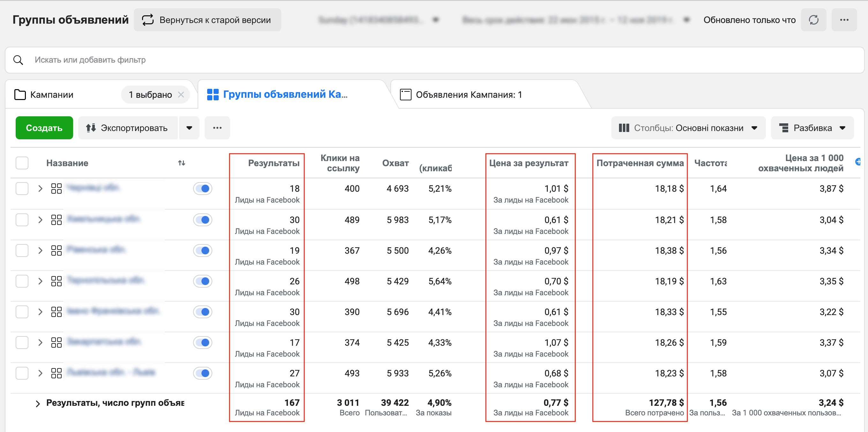Expand the row with 17 results
868x432 pixels.
tap(40, 343)
